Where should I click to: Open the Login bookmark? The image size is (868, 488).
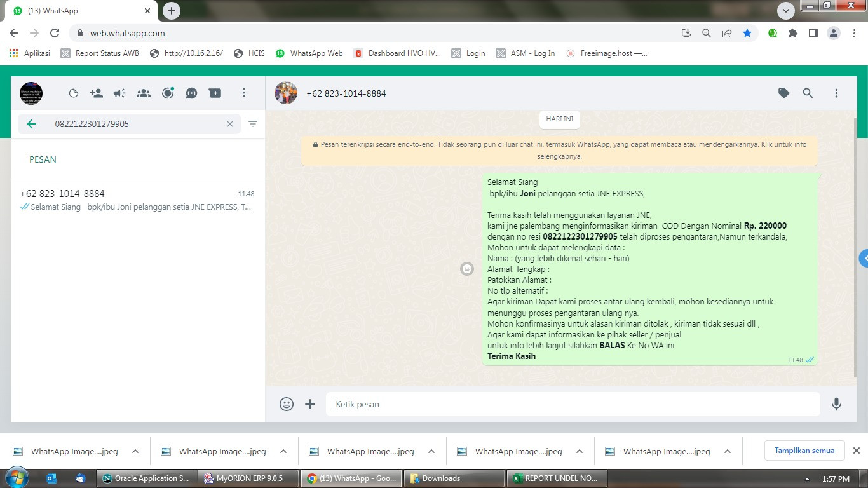point(468,53)
